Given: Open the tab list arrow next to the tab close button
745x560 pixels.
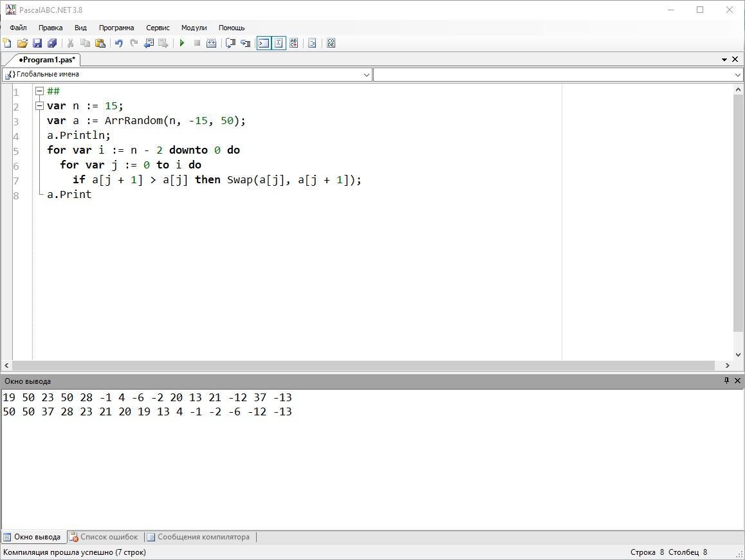Looking at the screenshot, I should pos(724,60).
